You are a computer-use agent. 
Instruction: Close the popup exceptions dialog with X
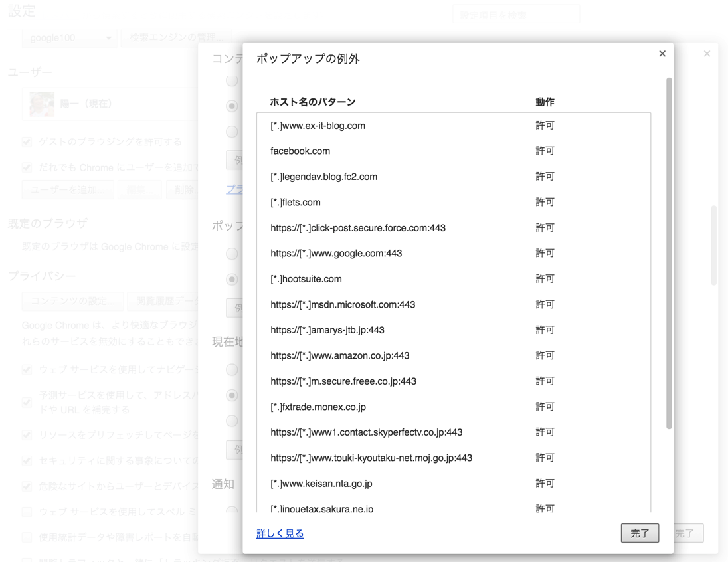(x=662, y=54)
